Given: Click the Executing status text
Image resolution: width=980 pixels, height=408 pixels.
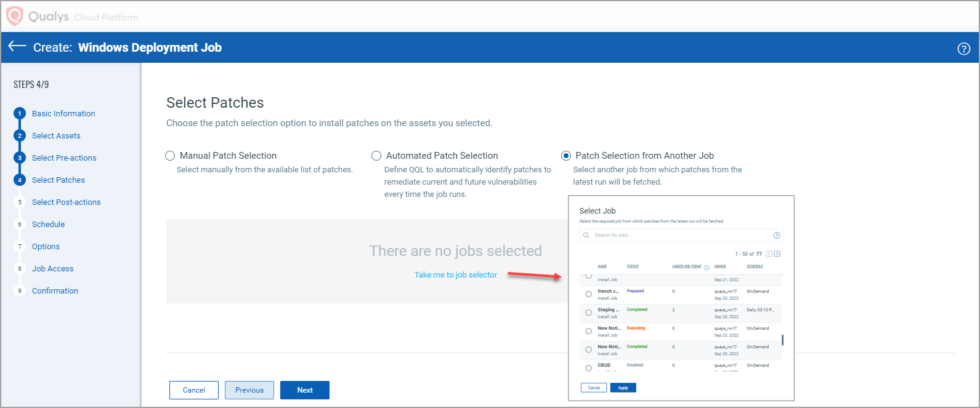Looking at the screenshot, I should pos(636,328).
